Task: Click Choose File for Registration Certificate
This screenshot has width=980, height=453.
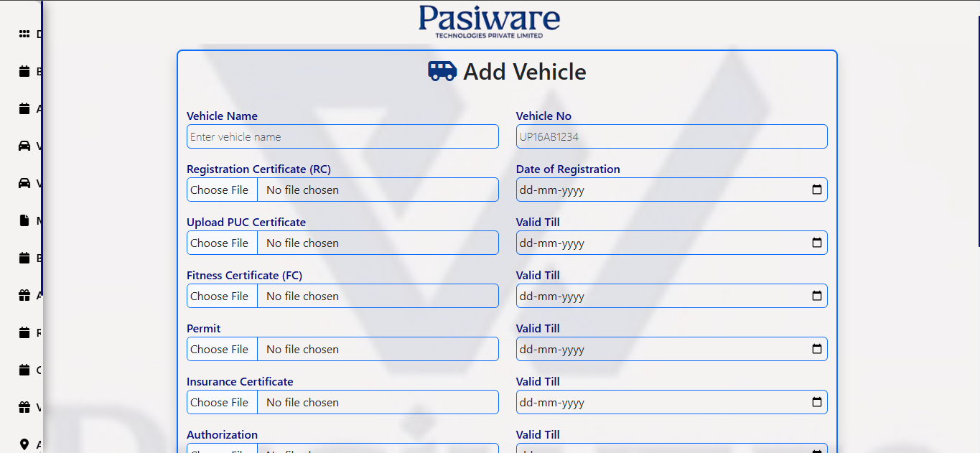Action: 221,189
